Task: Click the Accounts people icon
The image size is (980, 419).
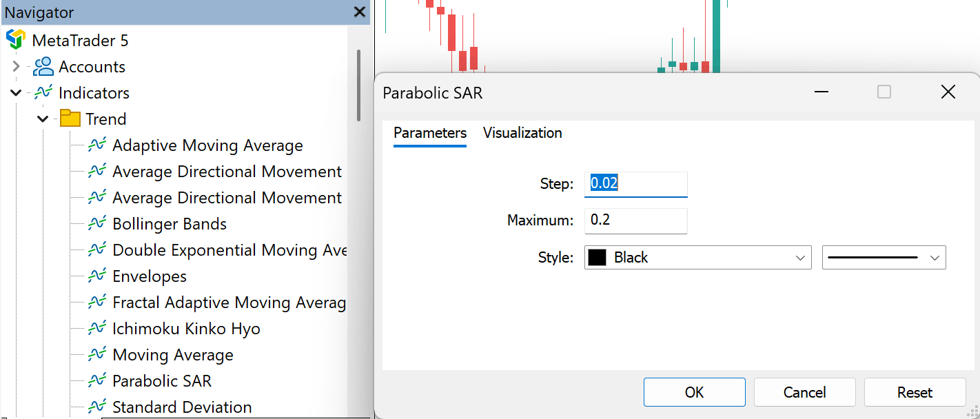Action: [x=43, y=67]
